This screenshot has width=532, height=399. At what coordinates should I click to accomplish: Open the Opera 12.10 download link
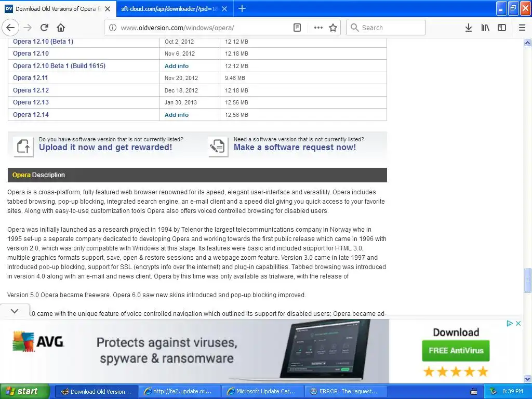(31, 54)
